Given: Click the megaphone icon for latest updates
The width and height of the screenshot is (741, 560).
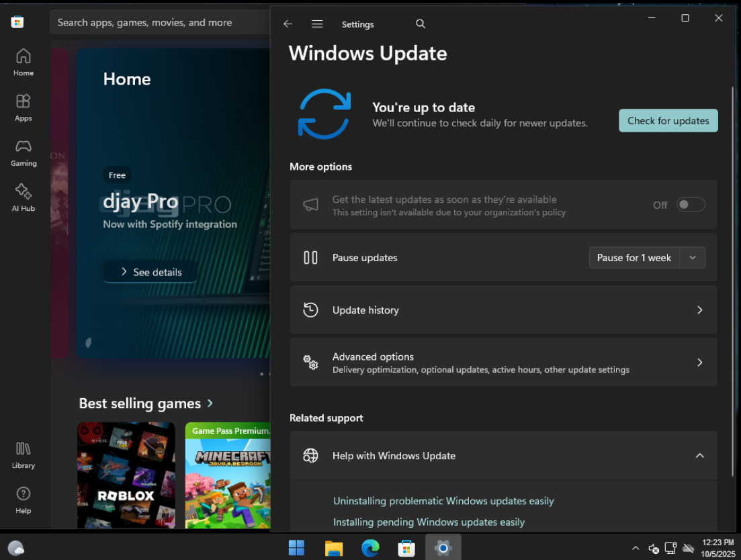Looking at the screenshot, I should pos(310,205).
